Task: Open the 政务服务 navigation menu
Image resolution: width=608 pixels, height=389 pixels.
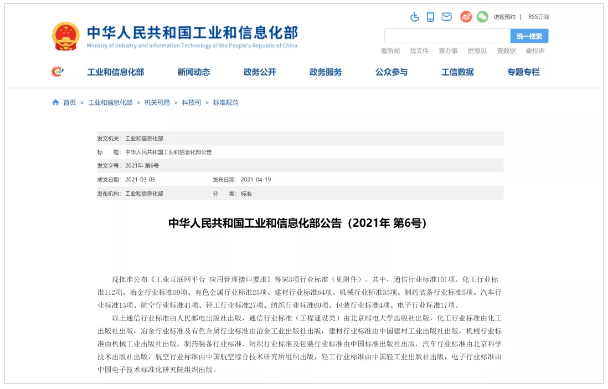Action: 326,72
